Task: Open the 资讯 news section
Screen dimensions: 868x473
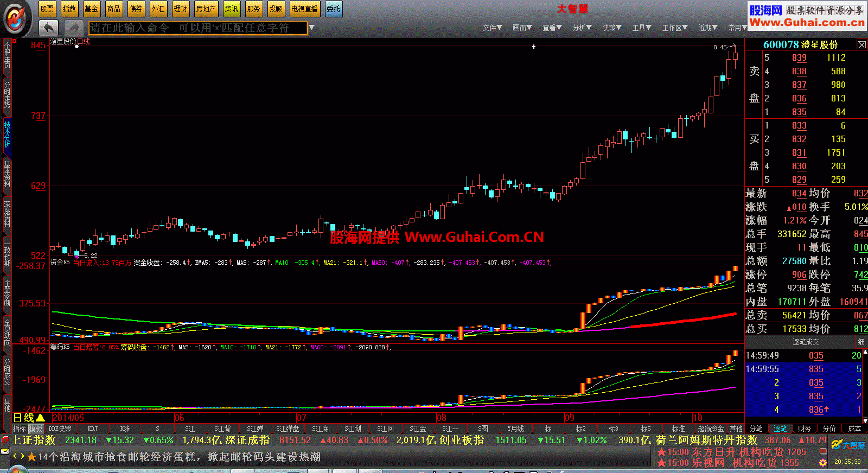Action: [x=232, y=9]
